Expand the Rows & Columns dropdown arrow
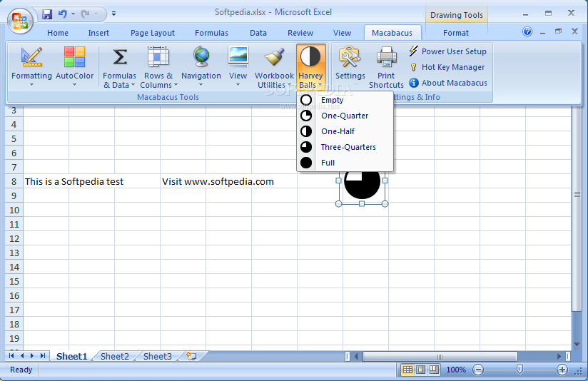 click(x=176, y=85)
